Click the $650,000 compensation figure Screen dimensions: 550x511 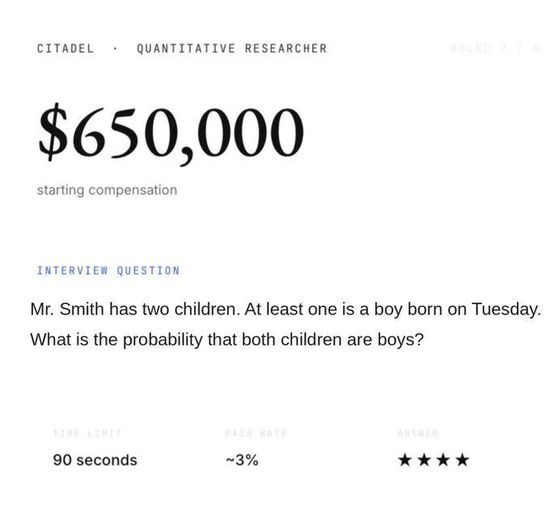(171, 133)
